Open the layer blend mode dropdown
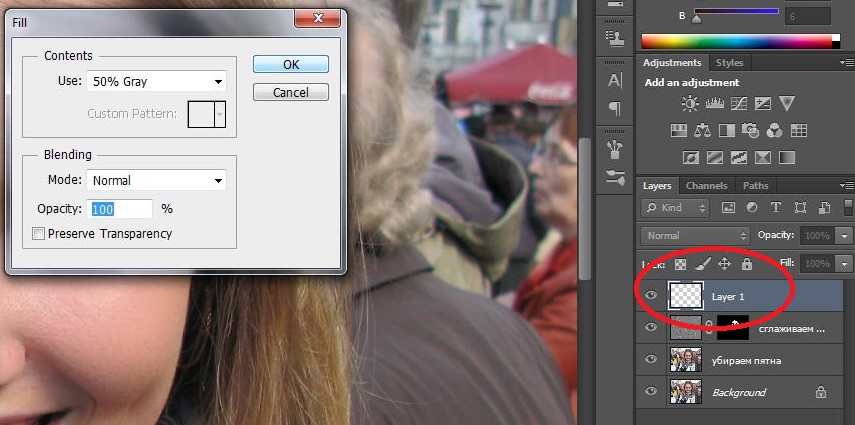 (x=695, y=236)
